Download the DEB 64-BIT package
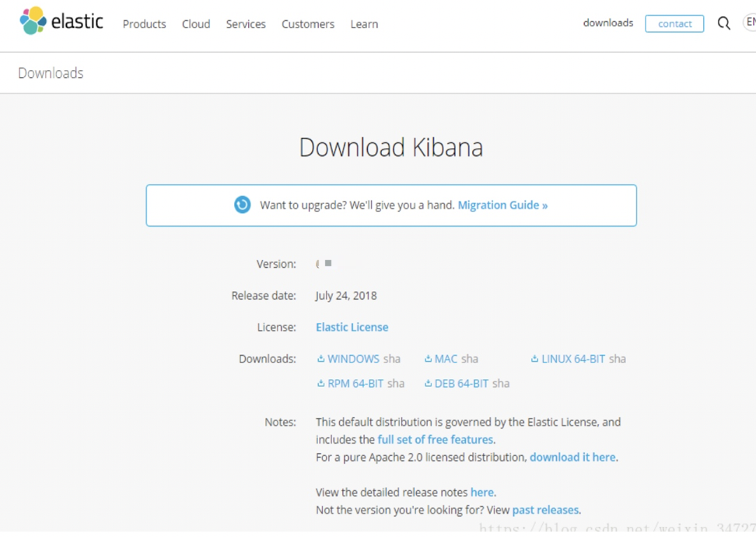The width and height of the screenshot is (756, 537). coord(461,383)
